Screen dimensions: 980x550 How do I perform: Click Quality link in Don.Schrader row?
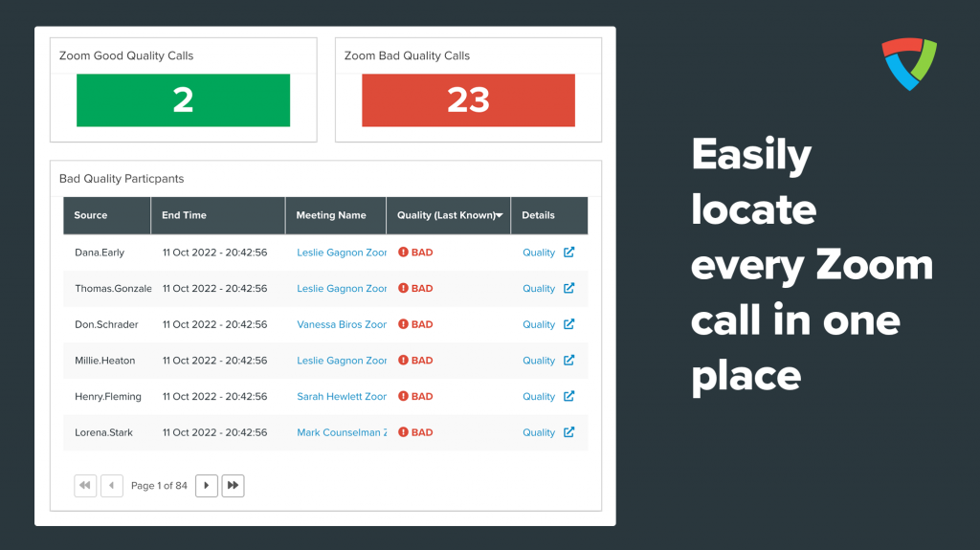[539, 324]
